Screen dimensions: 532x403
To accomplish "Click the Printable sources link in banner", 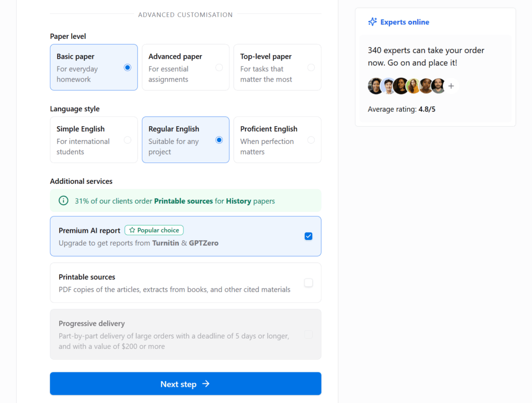I will pos(183,200).
